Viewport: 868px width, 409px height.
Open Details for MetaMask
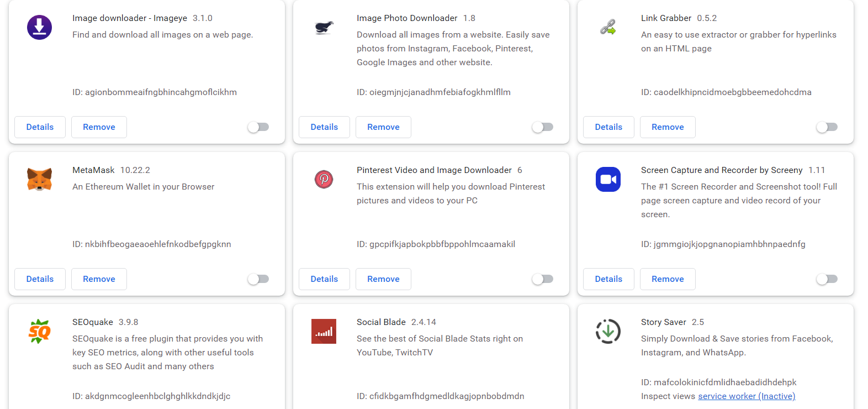[x=40, y=279]
